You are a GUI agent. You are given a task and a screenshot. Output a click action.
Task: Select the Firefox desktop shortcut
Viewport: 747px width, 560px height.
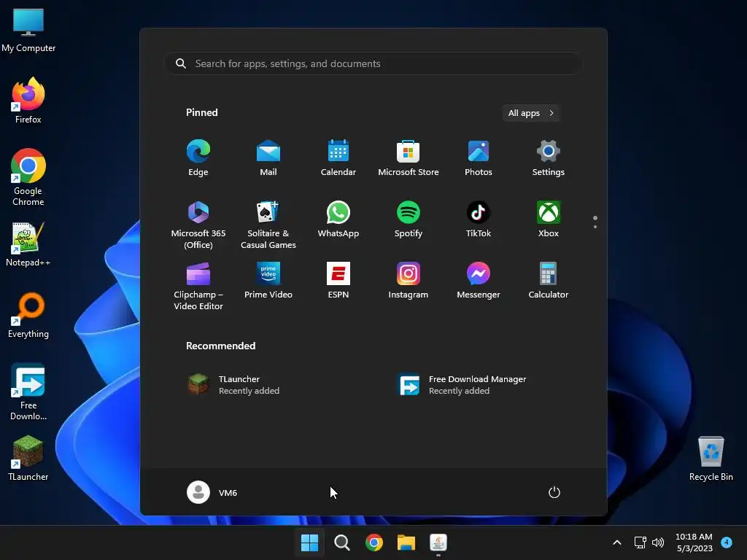coord(28,101)
